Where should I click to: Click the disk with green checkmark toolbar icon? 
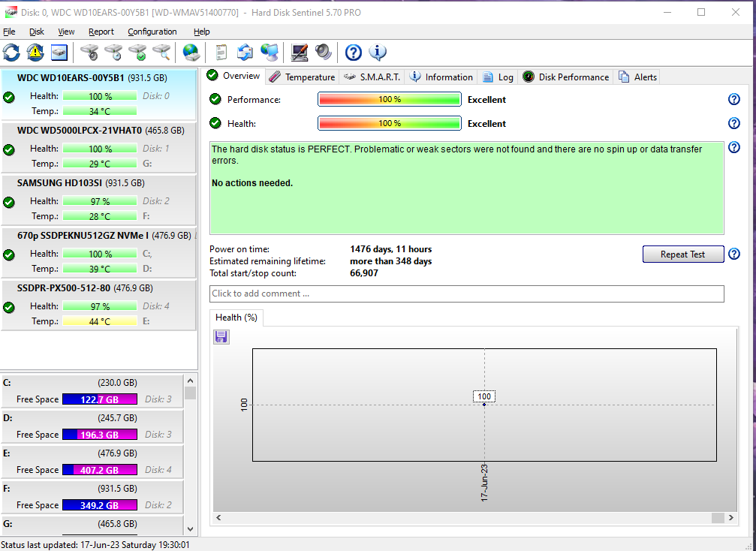tap(138, 53)
